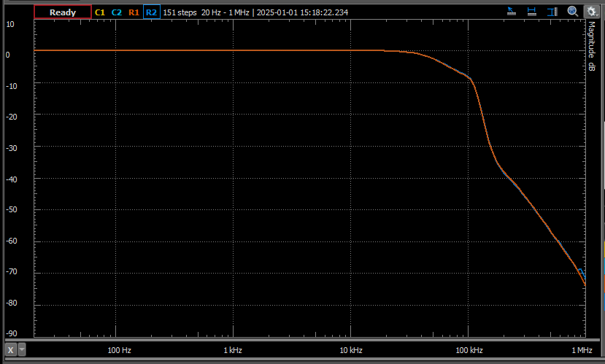This screenshot has width=605, height=364.
Task: Expand the dropdown arrow beside X
Action: click(x=22, y=349)
